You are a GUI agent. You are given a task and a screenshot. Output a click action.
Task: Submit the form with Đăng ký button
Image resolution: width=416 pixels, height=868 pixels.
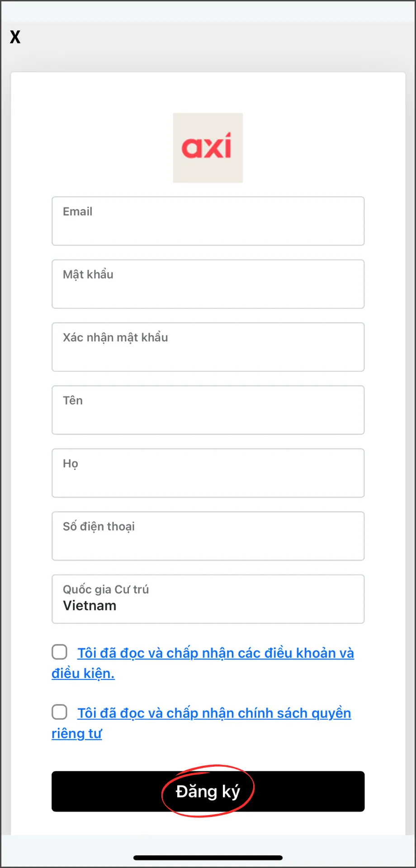(208, 792)
